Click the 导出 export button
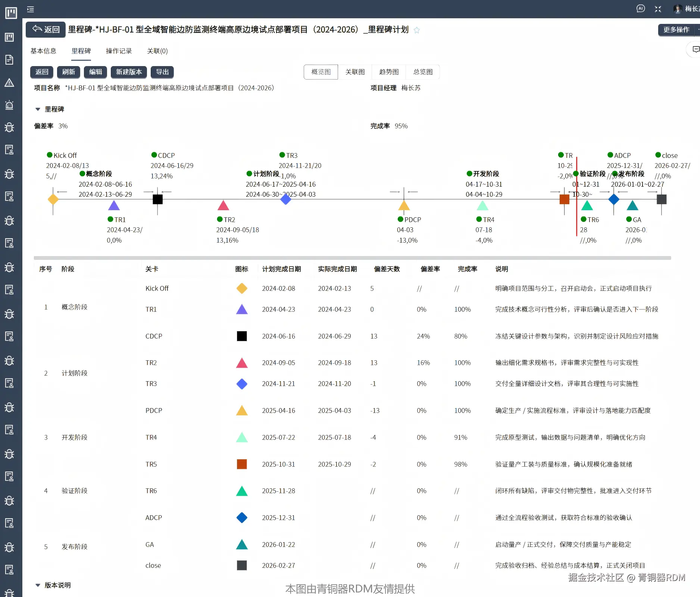The width and height of the screenshot is (700, 597). pos(162,72)
